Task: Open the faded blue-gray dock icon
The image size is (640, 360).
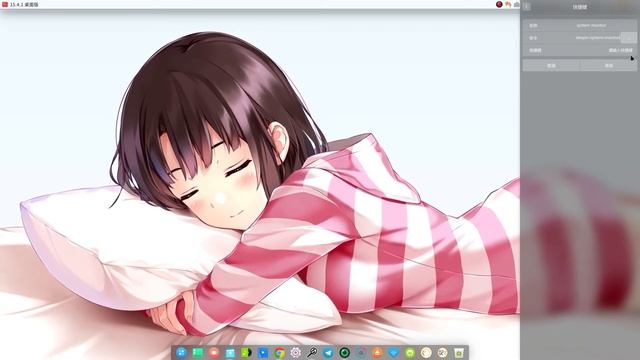Action: click(x=361, y=353)
